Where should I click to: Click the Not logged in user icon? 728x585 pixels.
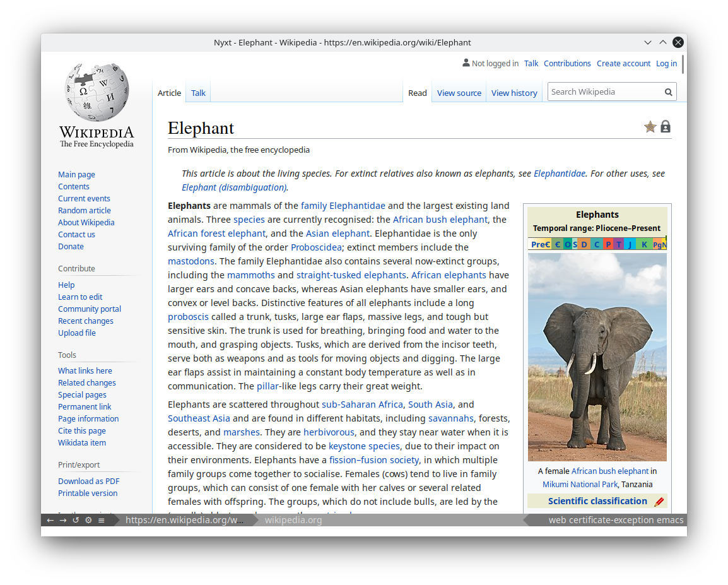466,62
